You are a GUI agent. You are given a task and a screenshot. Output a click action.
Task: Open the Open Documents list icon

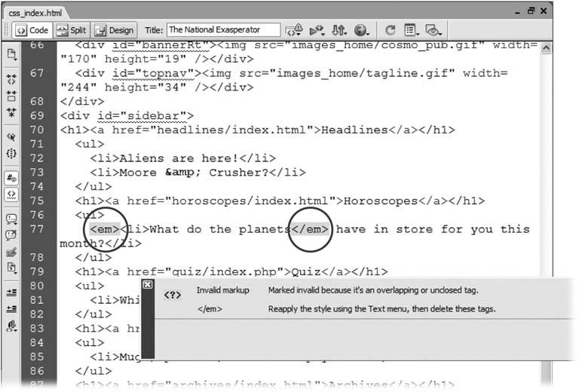11,54
